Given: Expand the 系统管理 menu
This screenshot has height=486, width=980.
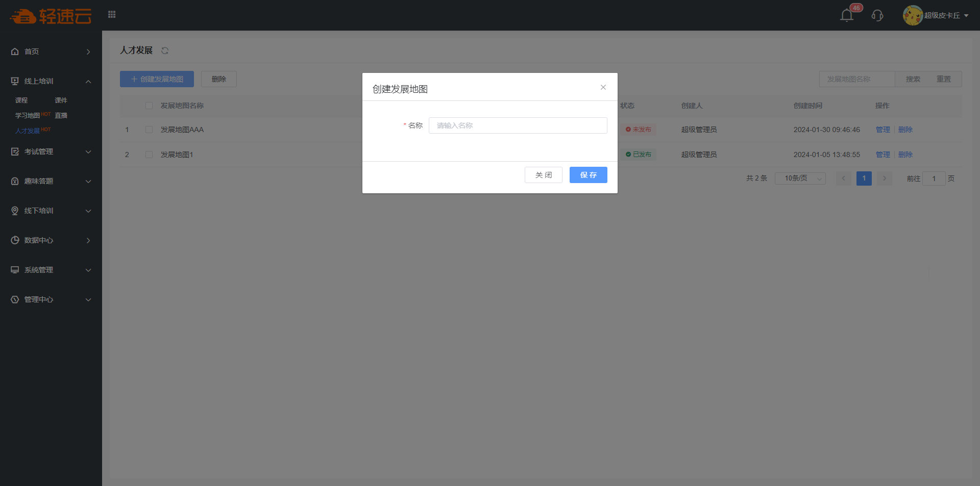Looking at the screenshot, I should pyautogui.click(x=51, y=270).
